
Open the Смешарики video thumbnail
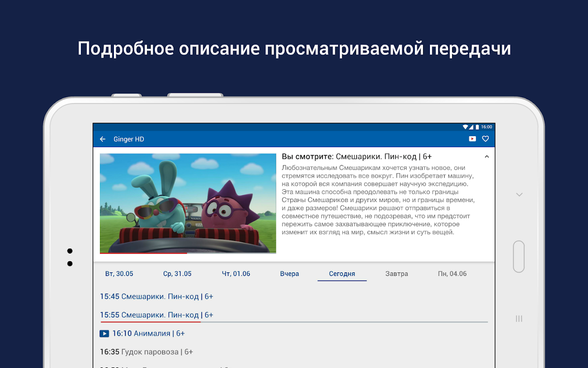[188, 203]
